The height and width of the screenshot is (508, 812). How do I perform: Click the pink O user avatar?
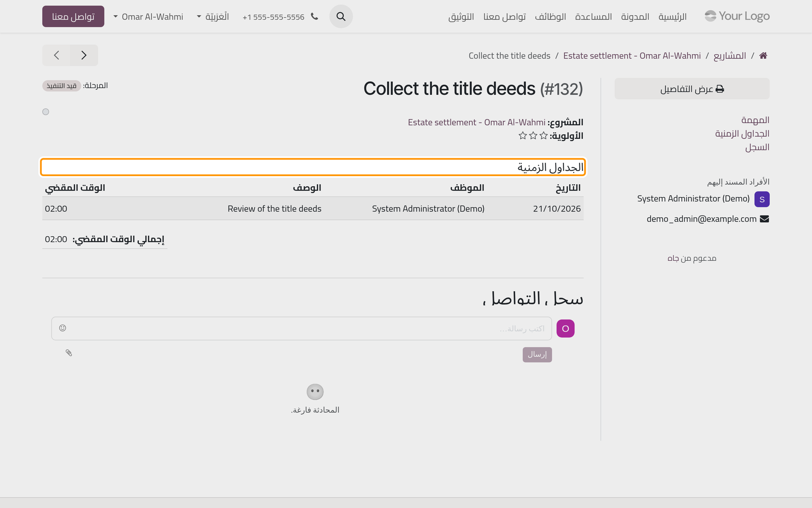point(565,329)
